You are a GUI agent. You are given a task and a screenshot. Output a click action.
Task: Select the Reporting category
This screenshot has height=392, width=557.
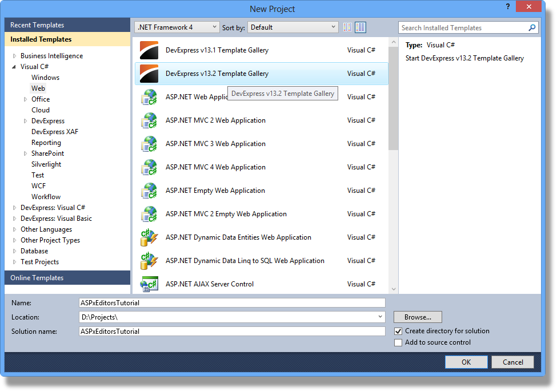pos(46,143)
